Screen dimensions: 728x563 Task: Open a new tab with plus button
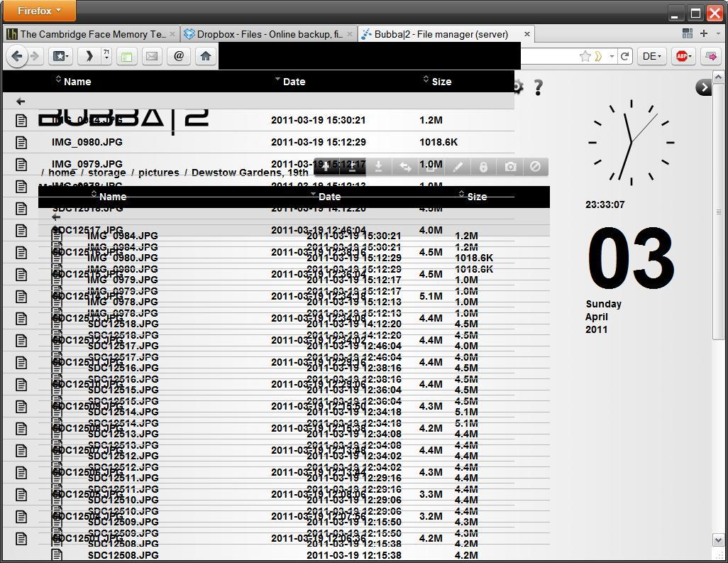704,33
